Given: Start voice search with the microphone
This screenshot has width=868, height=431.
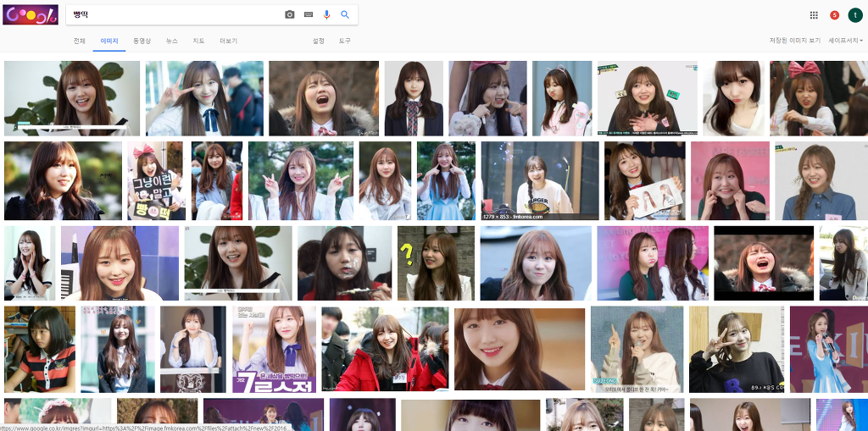Looking at the screenshot, I should click(x=326, y=15).
